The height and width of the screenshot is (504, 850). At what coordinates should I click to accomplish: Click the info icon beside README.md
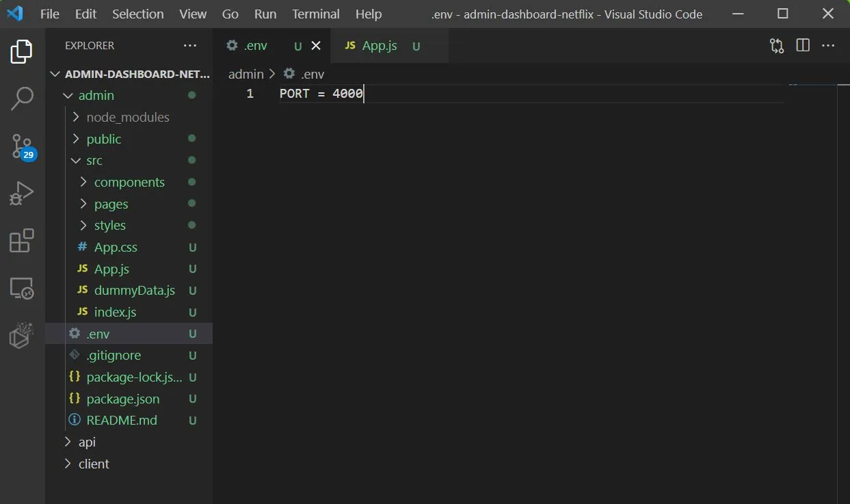75,420
